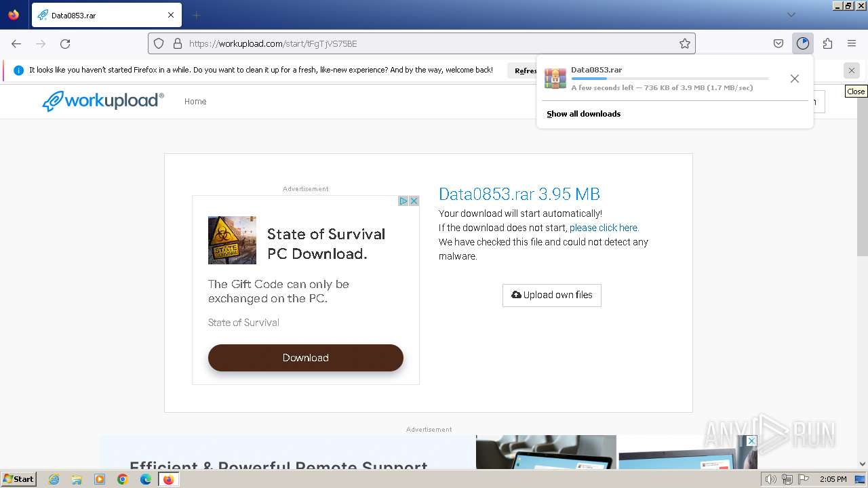Image resolution: width=868 pixels, height=488 pixels.
Task: Open the Home menu item
Action: click(195, 102)
